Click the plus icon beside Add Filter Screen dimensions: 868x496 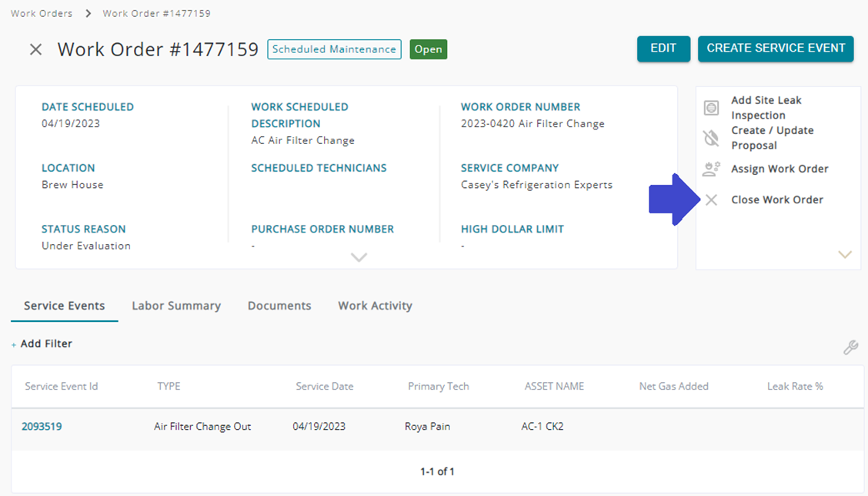13,345
